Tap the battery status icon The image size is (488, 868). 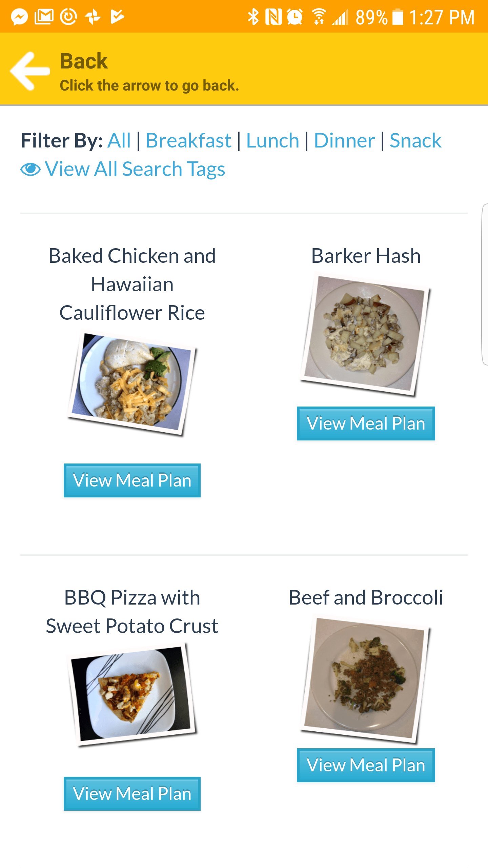[x=398, y=17]
